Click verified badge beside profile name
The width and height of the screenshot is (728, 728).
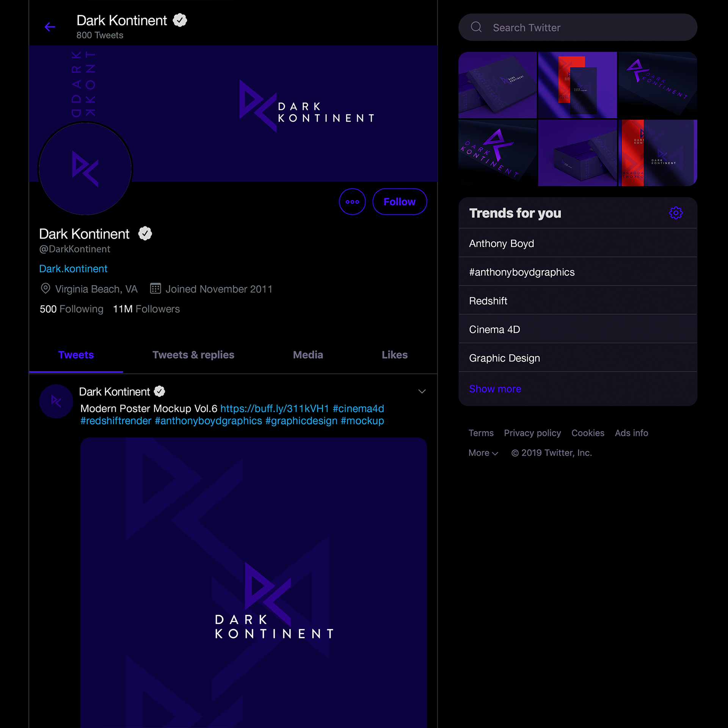point(145,234)
